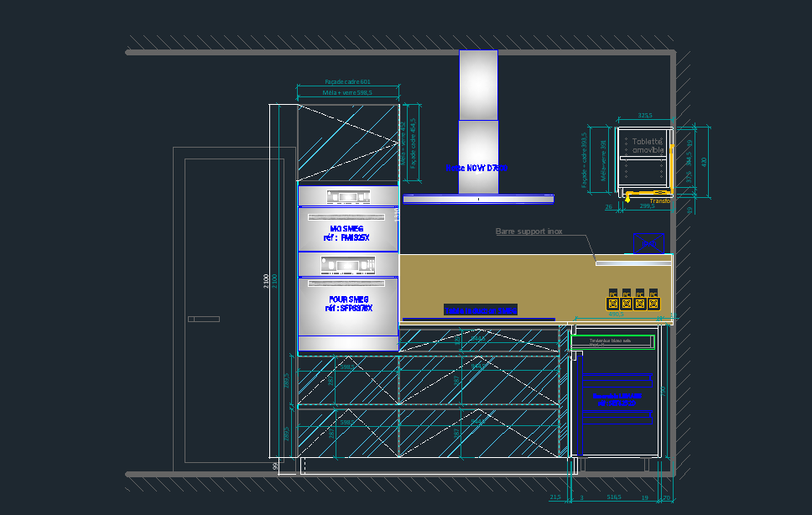
Task: Select the Façade cadre 601 dimension text
Action: coord(347,82)
